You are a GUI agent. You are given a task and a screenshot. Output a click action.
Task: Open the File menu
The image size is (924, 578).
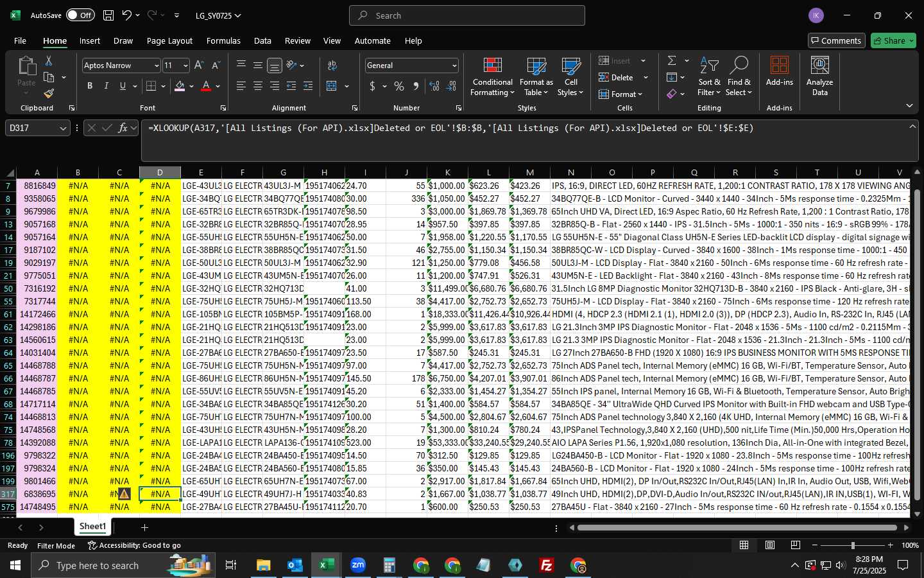(20, 40)
